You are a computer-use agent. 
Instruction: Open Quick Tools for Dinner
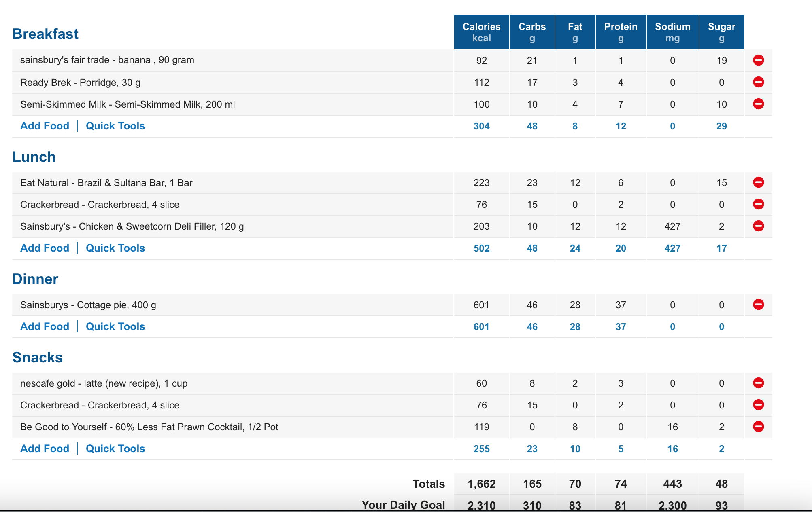115,326
